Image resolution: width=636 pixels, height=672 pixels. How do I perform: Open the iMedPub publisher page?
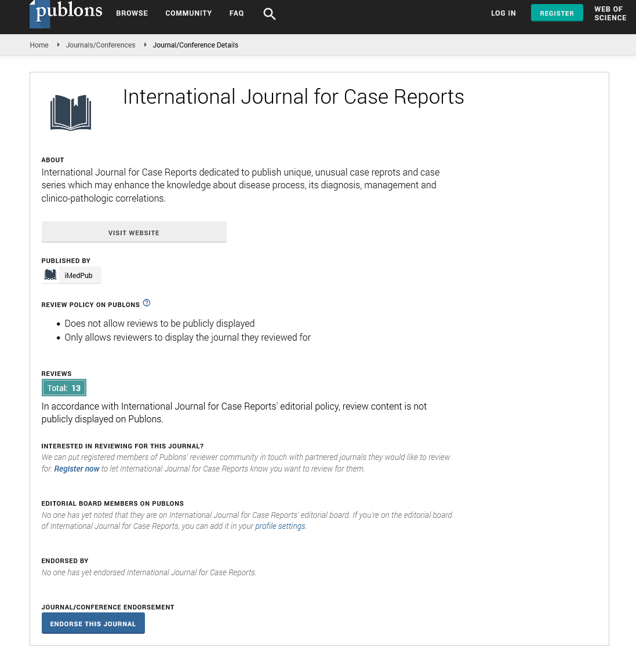click(x=78, y=276)
